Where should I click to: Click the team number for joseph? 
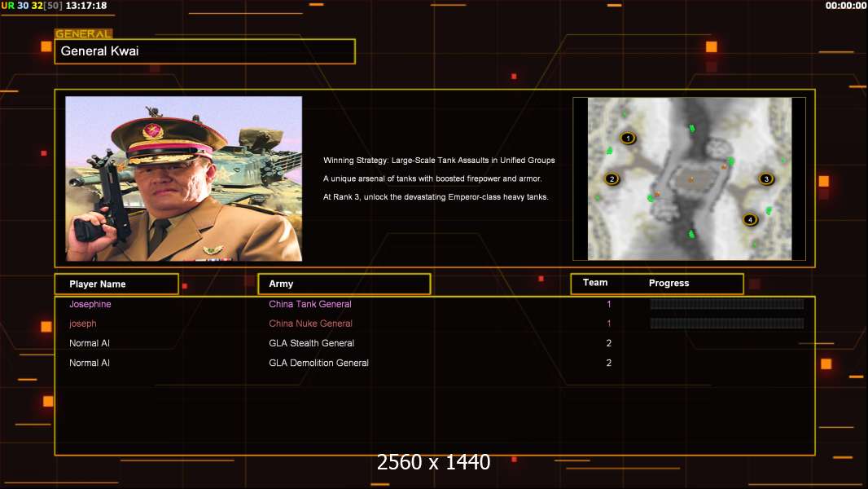click(x=609, y=324)
